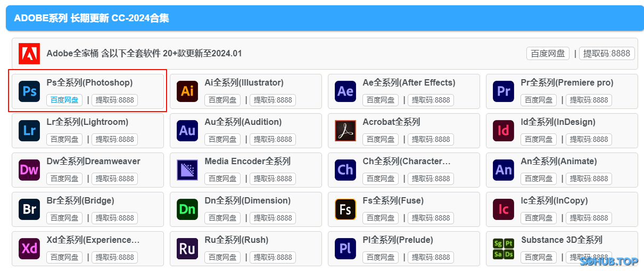Click the red Adobe logo icon
This screenshot has height=271, width=644.
[29, 54]
